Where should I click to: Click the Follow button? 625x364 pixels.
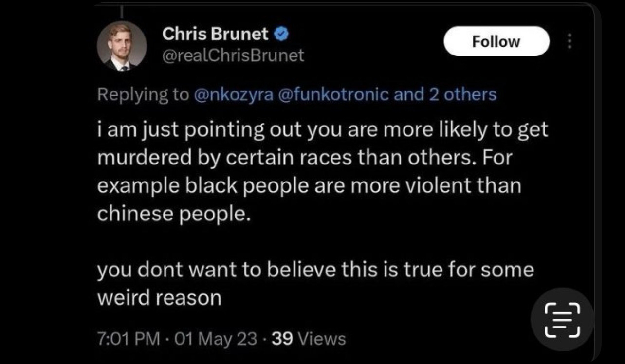point(496,42)
